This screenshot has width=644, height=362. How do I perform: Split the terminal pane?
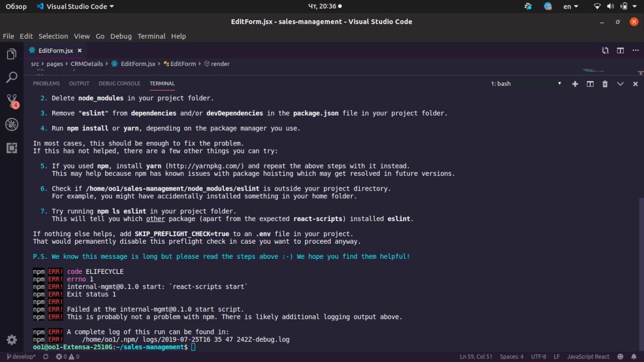point(590,84)
